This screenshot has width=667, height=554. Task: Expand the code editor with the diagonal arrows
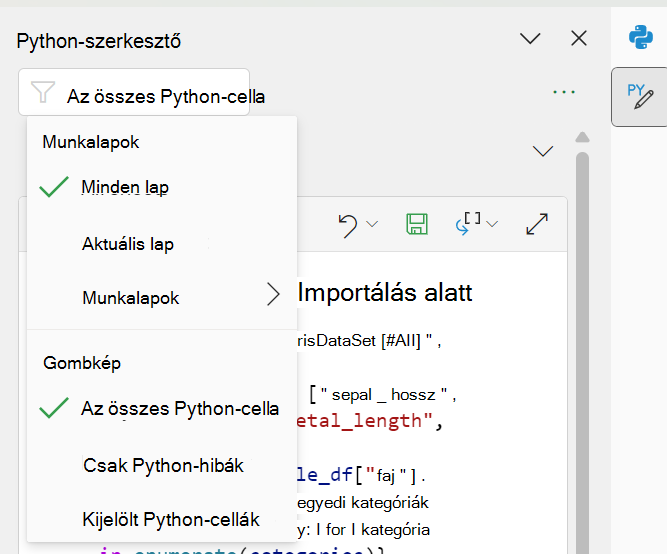537,224
